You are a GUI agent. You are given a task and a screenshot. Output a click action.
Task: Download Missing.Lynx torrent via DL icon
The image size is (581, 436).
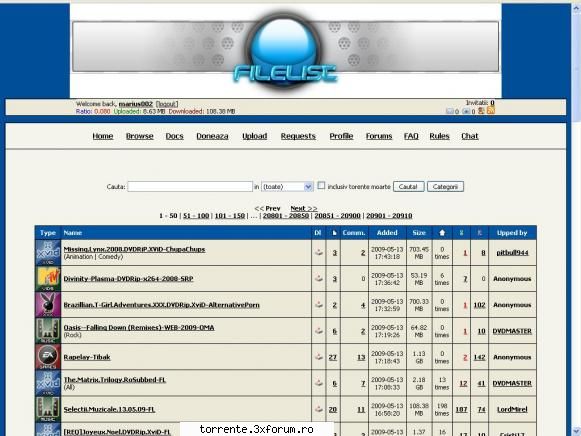click(x=319, y=252)
